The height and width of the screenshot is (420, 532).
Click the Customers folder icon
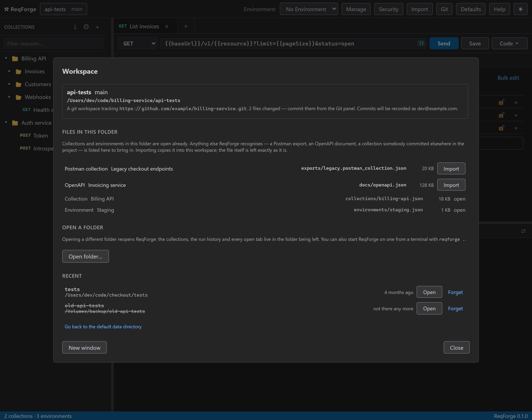tap(18, 84)
